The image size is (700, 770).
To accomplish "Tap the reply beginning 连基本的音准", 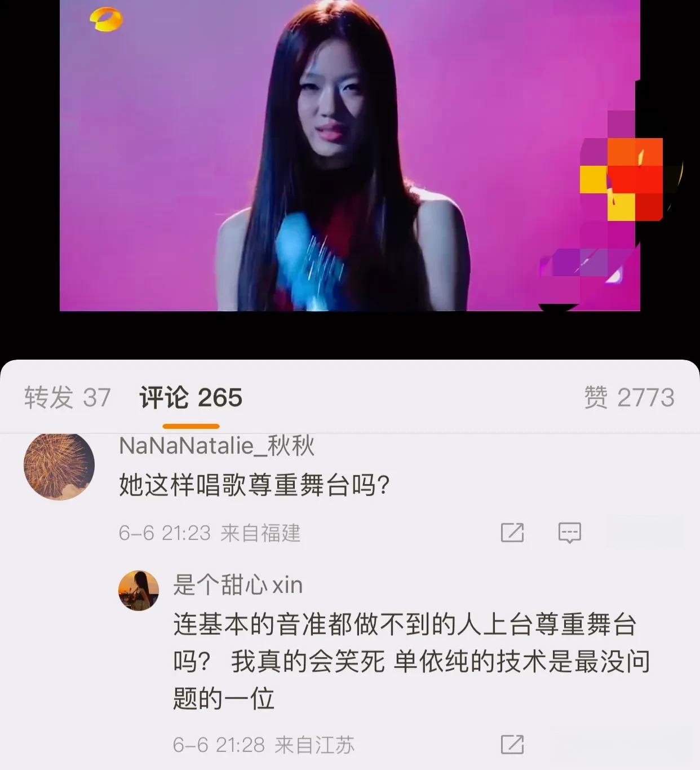I will tap(411, 662).
